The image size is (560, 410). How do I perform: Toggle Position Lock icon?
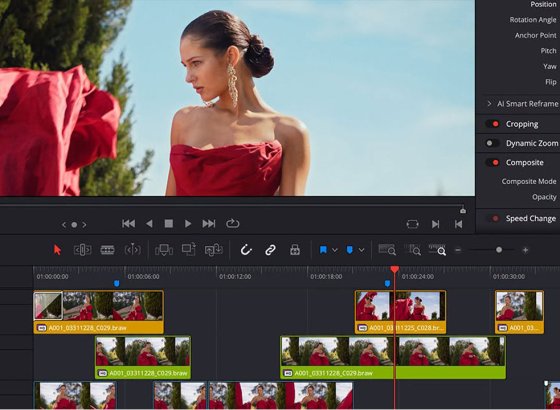click(x=295, y=250)
